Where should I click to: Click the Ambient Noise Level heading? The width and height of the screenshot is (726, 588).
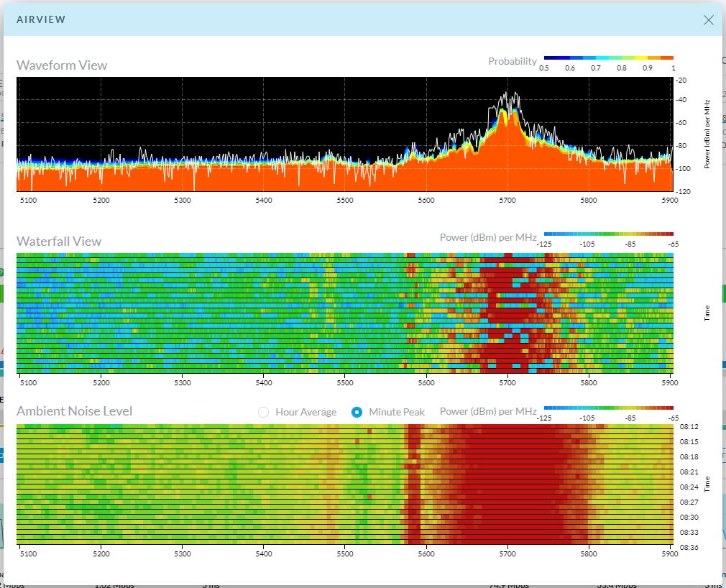75,411
